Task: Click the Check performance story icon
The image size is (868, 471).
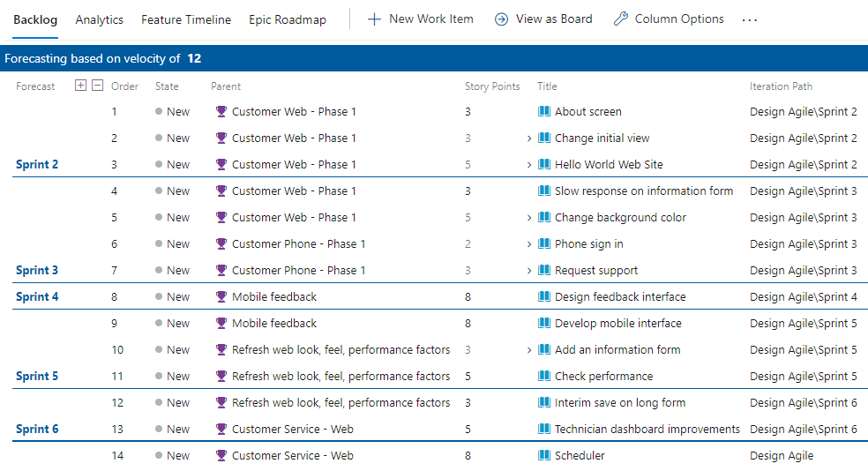Action: pos(544,377)
